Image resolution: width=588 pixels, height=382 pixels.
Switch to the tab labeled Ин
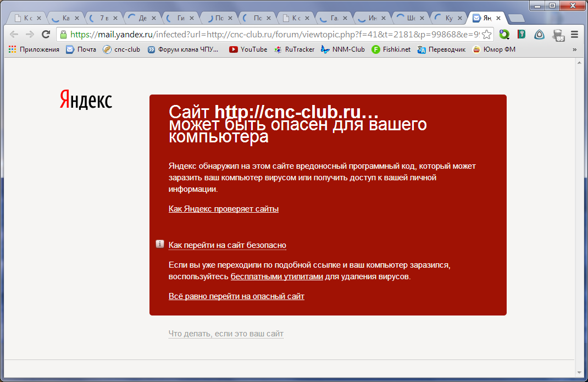point(372,18)
